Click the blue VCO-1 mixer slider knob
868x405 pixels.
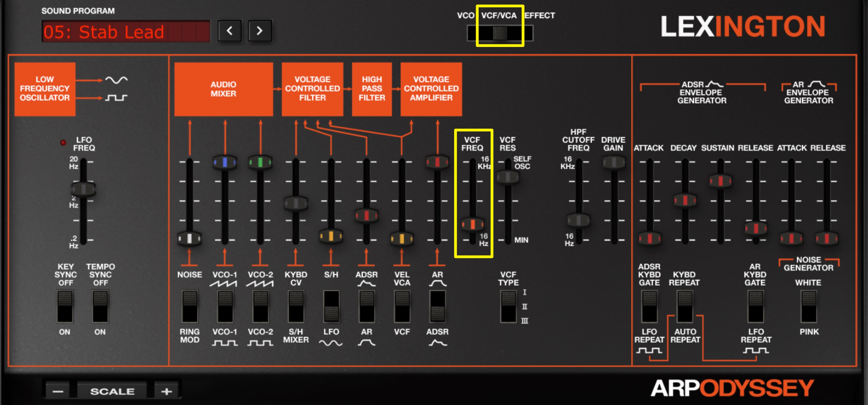[225, 162]
